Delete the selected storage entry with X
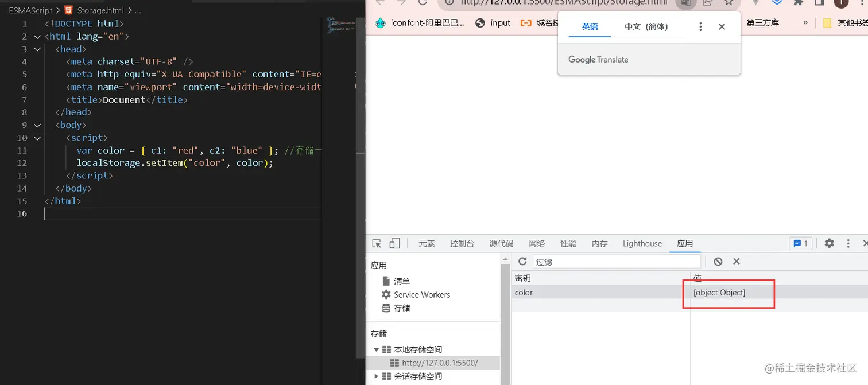Image resolution: width=868 pixels, height=385 pixels. [737, 262]
